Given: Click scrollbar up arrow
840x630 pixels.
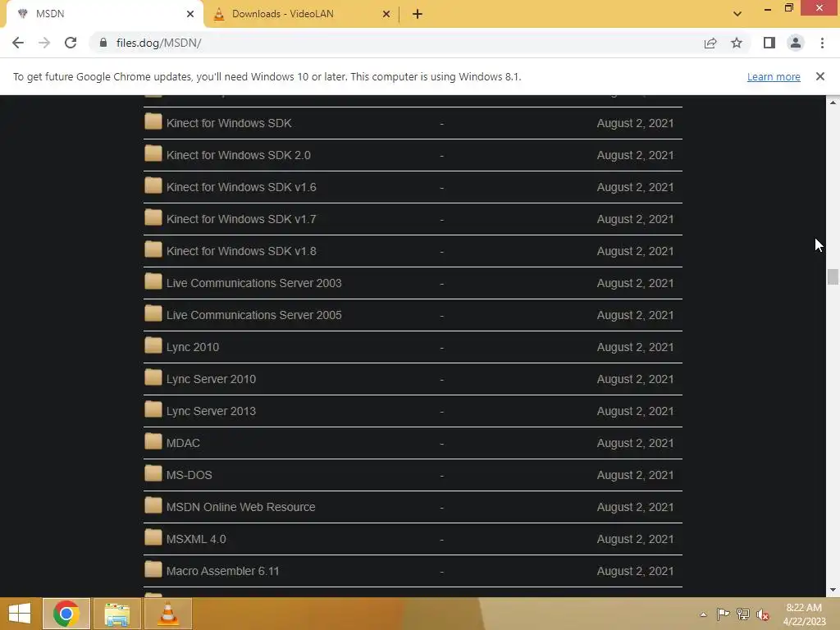Looking at the screenshot, I should click(833, 102).
